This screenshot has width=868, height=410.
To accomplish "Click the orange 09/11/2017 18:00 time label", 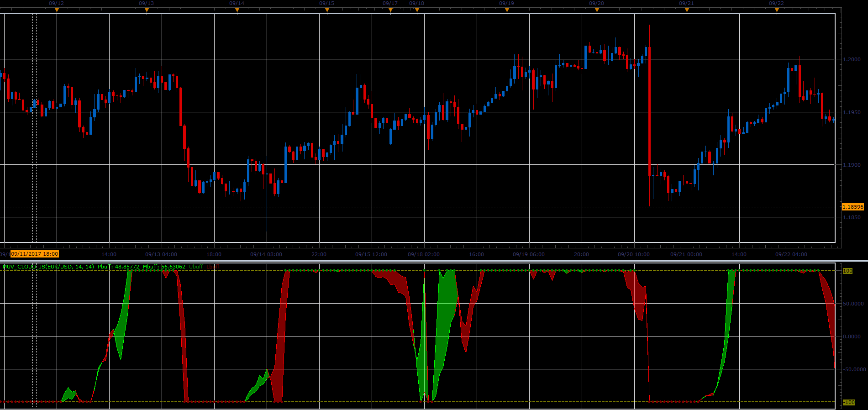I will point(35,254).
